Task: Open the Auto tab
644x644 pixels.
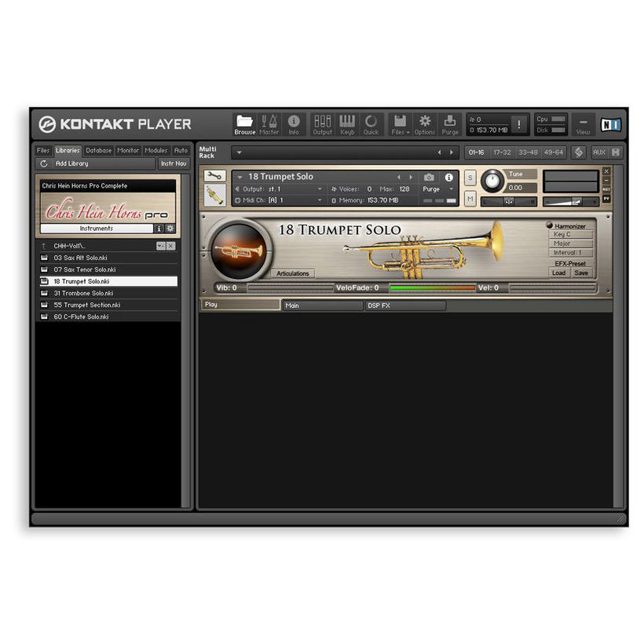Action: click(x=181, y=150)
